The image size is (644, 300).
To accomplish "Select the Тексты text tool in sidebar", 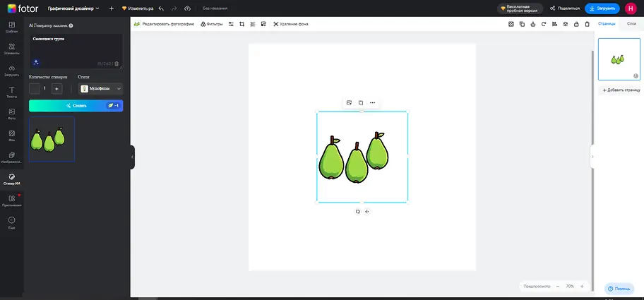I will point(11,92).
